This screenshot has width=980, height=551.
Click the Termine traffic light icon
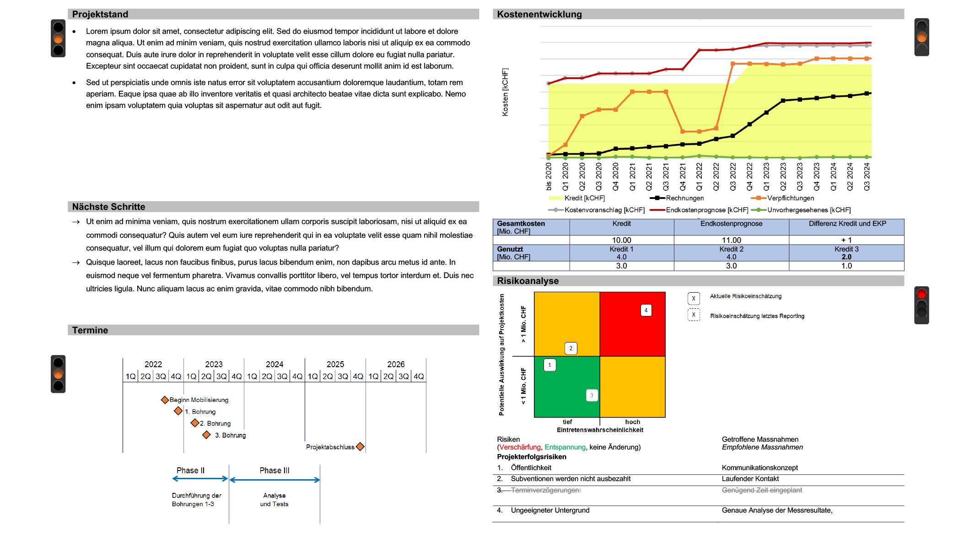(x=58, y=374)
